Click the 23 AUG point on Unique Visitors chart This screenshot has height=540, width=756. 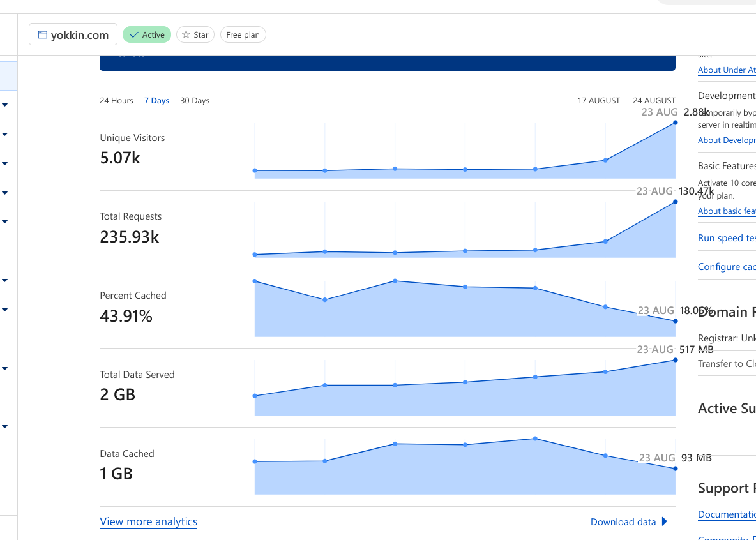coord(675,123)
